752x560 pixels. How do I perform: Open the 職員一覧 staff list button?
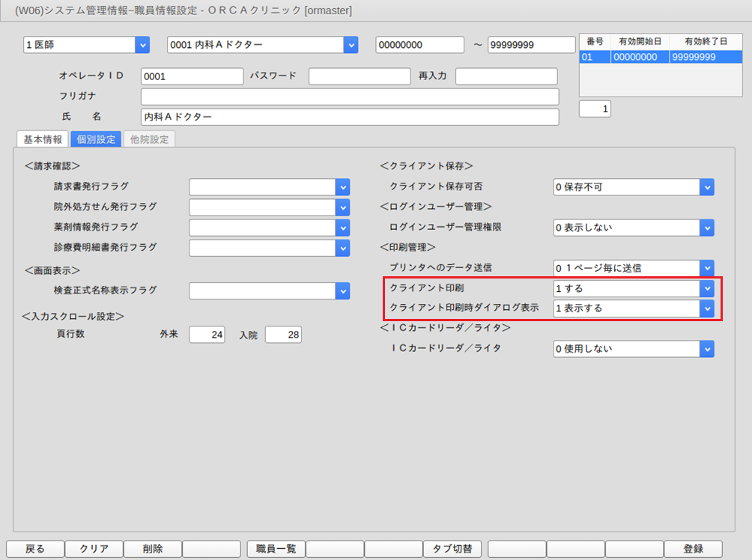[276, 549]
